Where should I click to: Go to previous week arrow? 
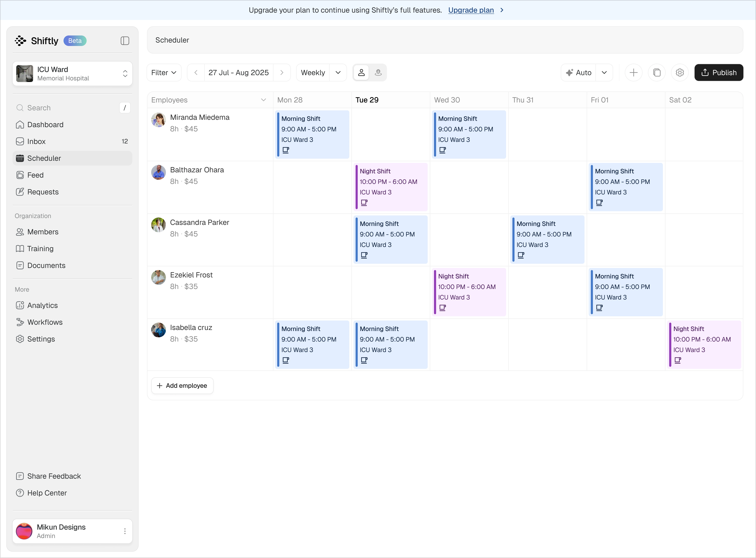coord(196,73)
